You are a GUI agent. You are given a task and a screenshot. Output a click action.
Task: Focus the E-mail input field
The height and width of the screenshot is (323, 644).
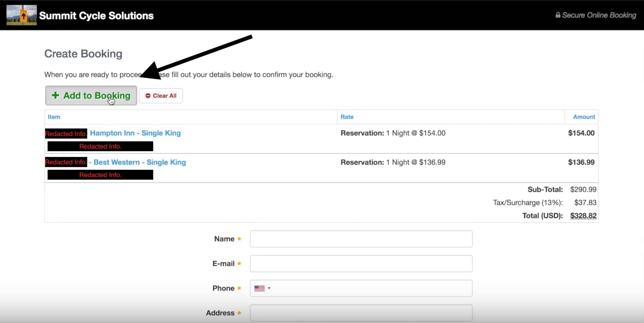coord(361,263)
